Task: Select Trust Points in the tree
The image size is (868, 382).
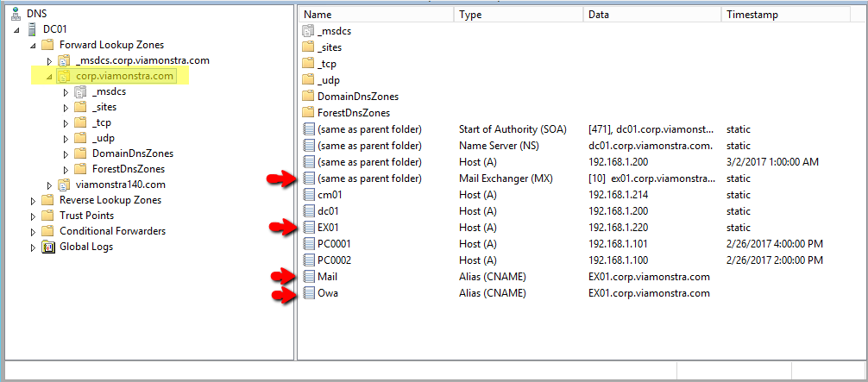Action: tap(86, 216)
